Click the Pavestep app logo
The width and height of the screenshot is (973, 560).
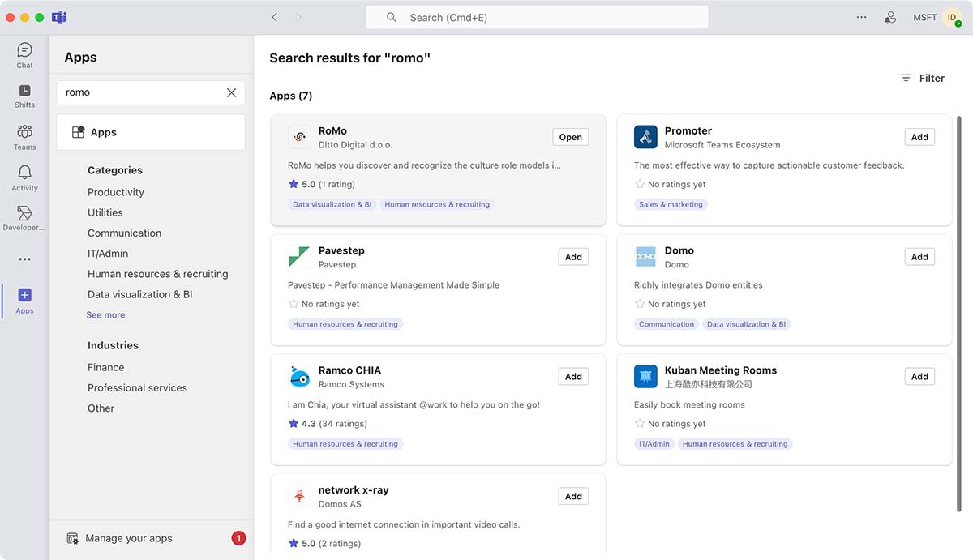pos(299,257)
